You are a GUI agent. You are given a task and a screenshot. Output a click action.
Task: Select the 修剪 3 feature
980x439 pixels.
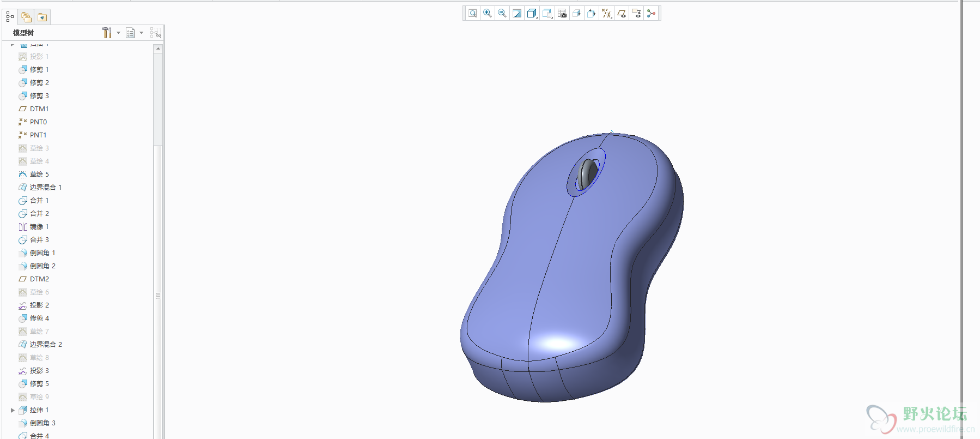[x=33, y=96]
